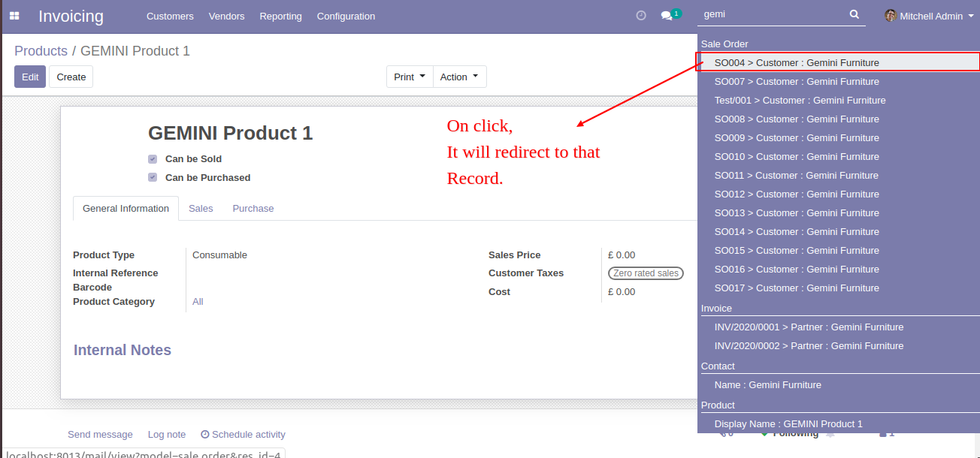Open INV/2020/0001 invoice search result

click(809, 327)
